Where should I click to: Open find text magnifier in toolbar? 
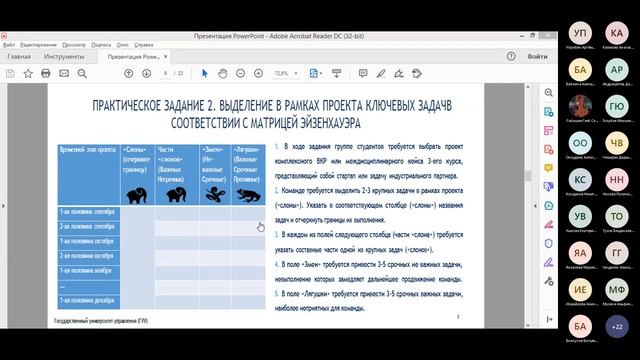pyautogui.click(x=82, y=73)
